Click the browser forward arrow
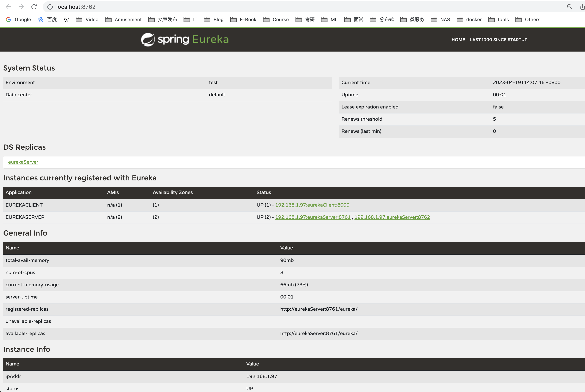Viewport: 585px width, 392px height. (x=21, y=7)
